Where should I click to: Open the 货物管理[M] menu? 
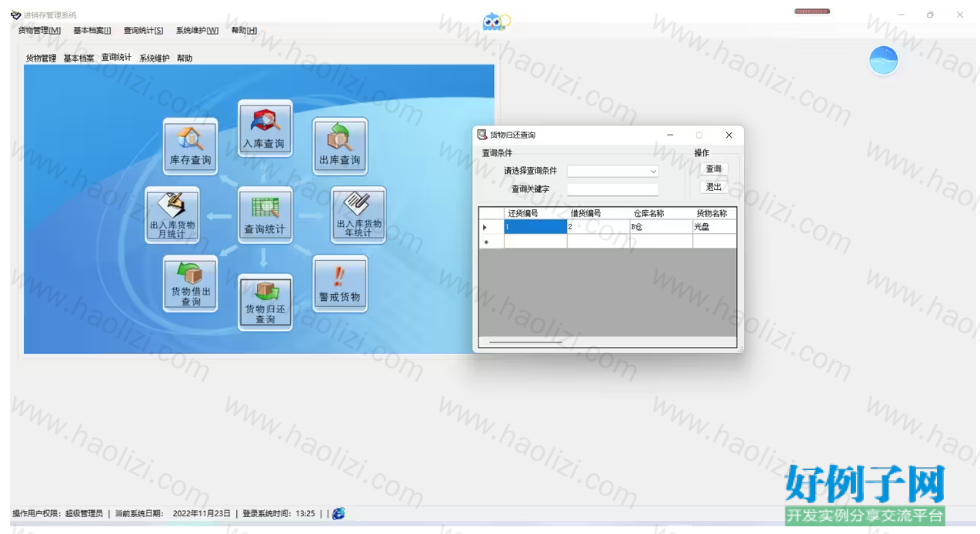coord(39,31)
